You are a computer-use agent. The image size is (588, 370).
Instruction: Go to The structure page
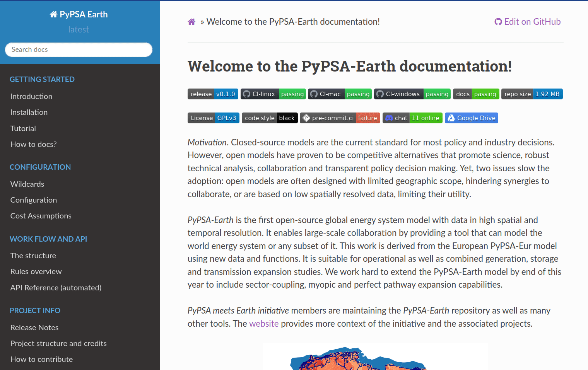click(x=33, y=256)
